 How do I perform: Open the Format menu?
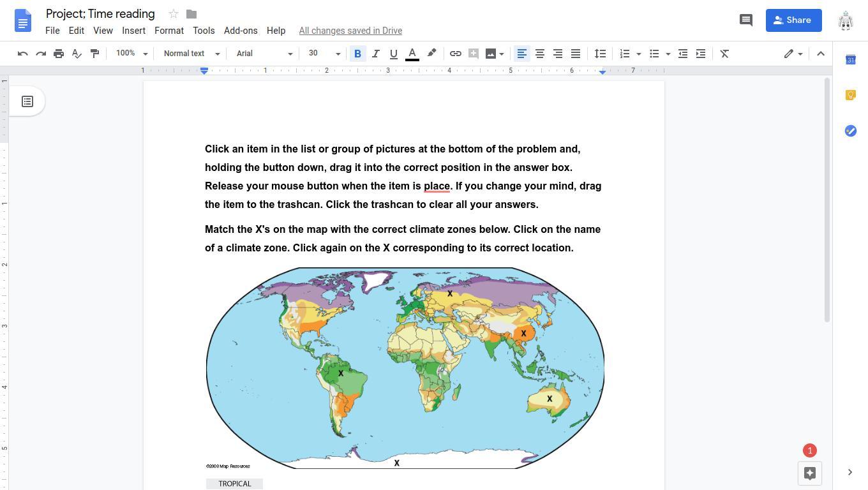(x=168, y=31)
